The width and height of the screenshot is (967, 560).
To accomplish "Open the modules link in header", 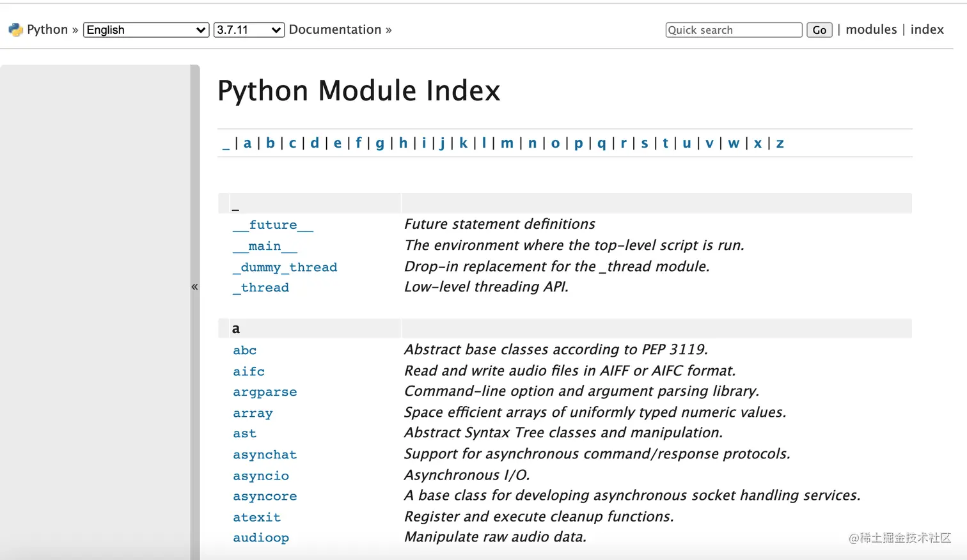I will point(871,29).
